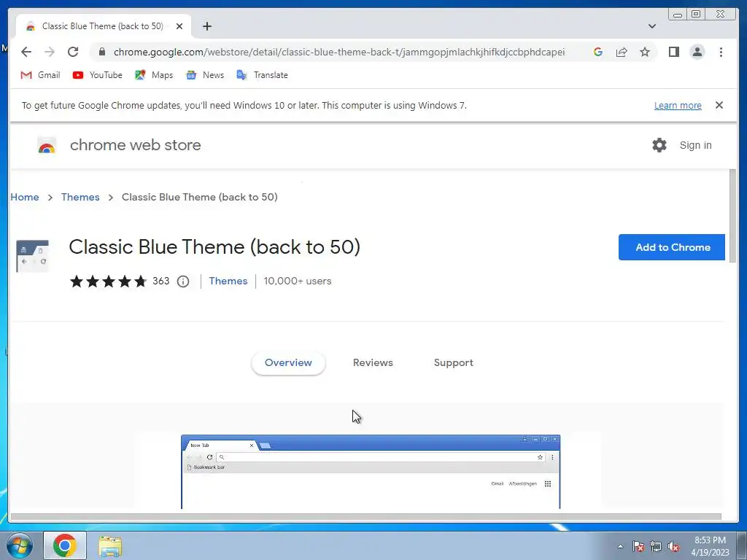Click Add to Chrome button
Viewport: 747px width, 560px height.
click(672, 247)
